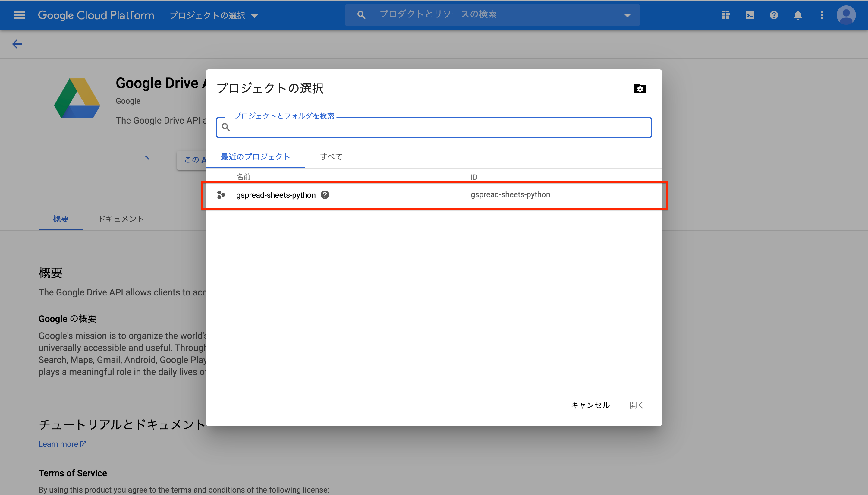Switch to the ドキュメント tab
The image size is (868, 495).
121,219
